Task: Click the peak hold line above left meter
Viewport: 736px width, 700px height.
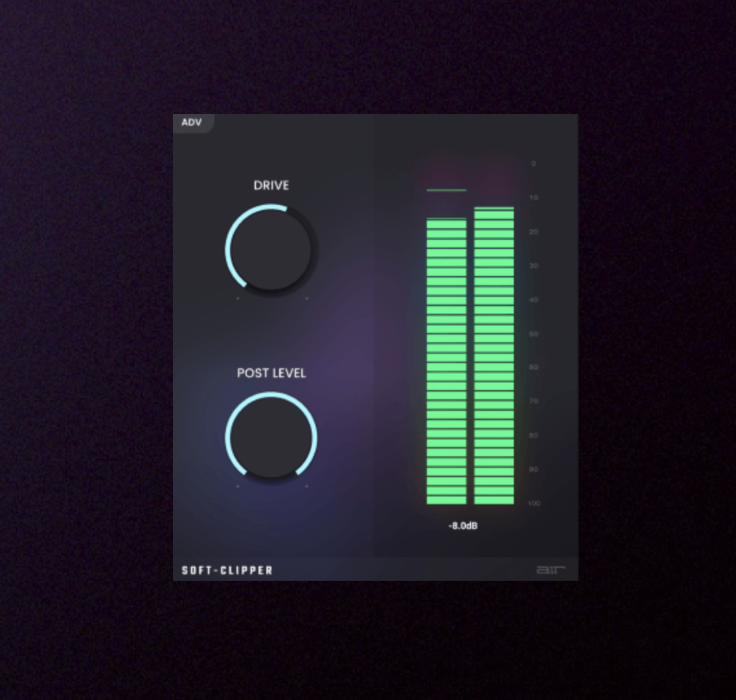Action: tap(446, 191)
